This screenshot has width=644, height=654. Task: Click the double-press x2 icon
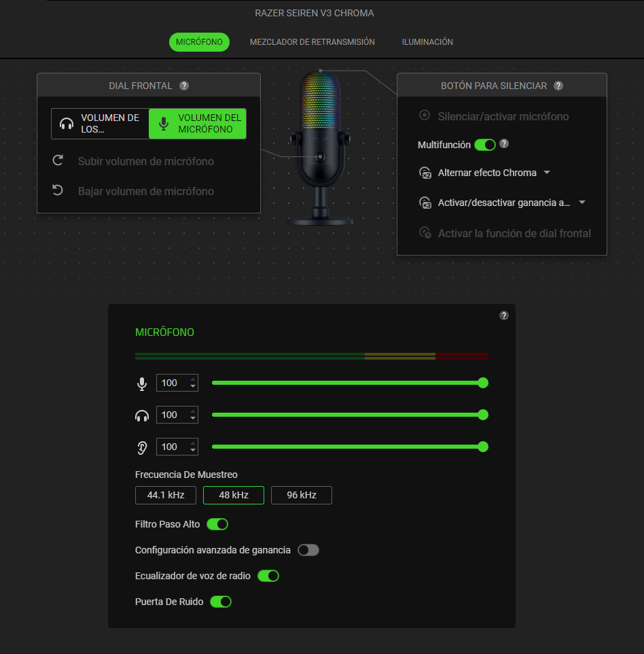(425, 173)
